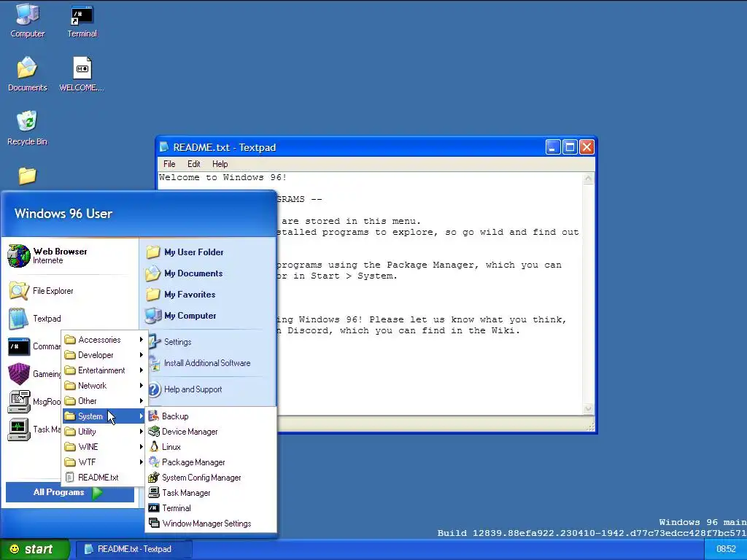
Task: Open Help and Support
Action: click(x=193, y=389)
